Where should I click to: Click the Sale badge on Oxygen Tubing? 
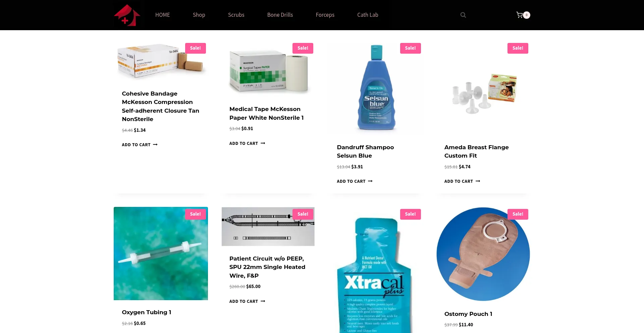coord(196,214)
